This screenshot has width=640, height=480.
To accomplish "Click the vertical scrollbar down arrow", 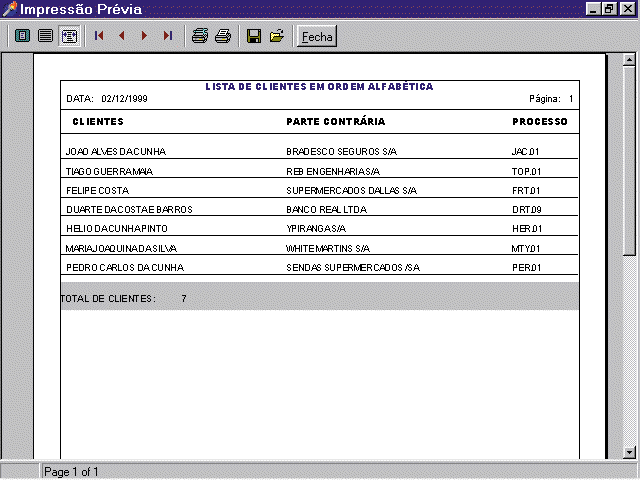I will [630, 452].
